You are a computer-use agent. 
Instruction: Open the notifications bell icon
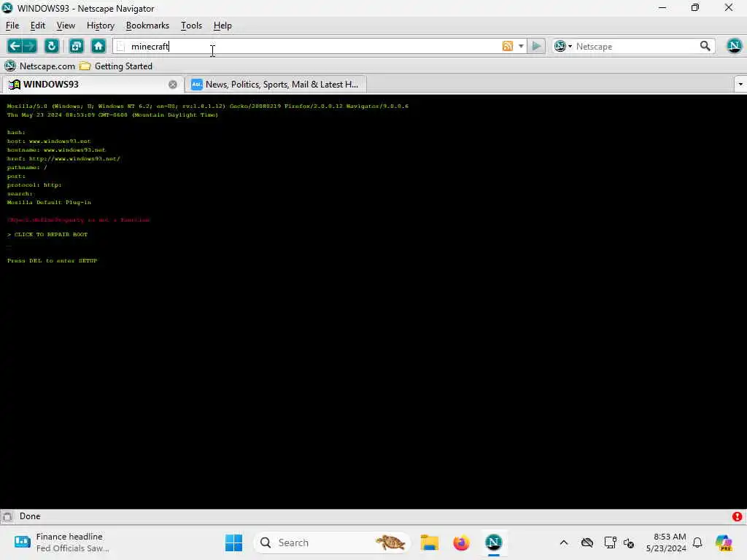pyautogui.click(x=697, y=542)
